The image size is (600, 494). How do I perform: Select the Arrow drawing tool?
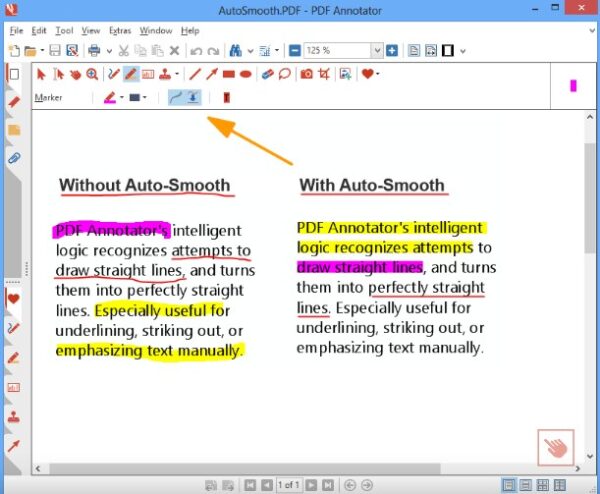tap(212, 74)
